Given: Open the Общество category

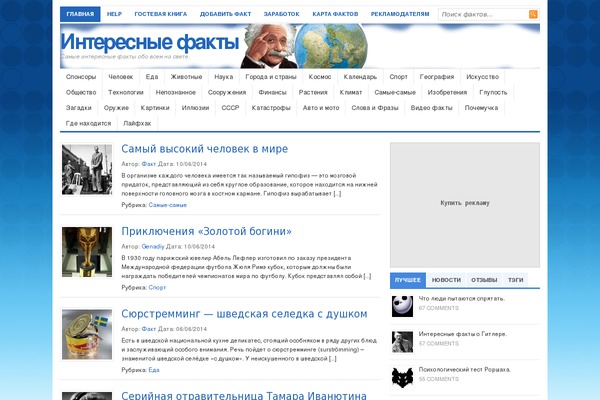Looking at the screenshot, I should tap(81, 92).
